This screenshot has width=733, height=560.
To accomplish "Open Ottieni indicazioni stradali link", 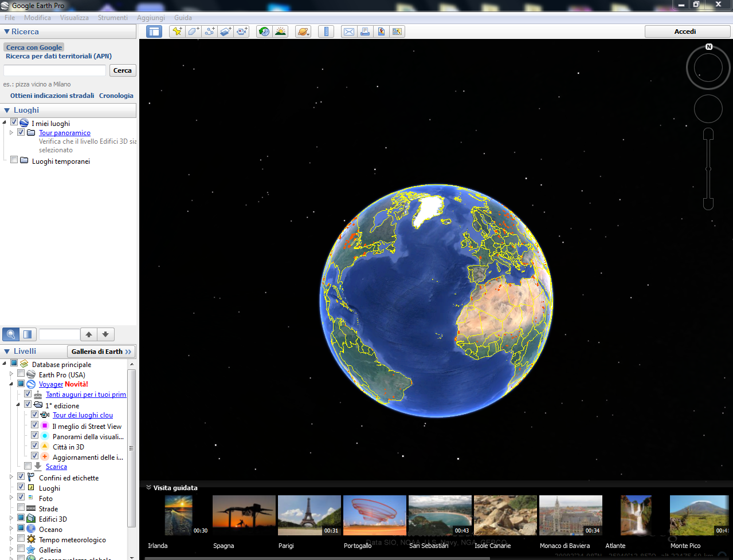I will [x=52, y=96].
